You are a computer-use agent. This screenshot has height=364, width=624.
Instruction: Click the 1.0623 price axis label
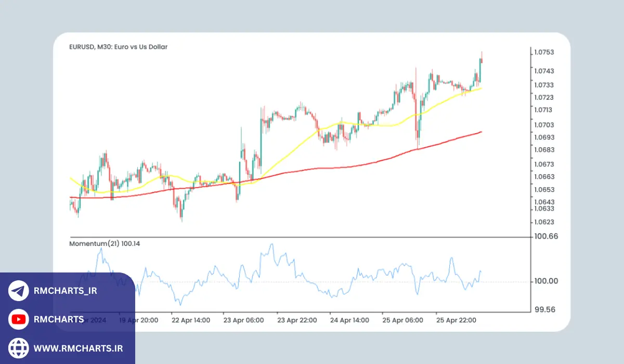pyautogui.click(x=543, y=222)
